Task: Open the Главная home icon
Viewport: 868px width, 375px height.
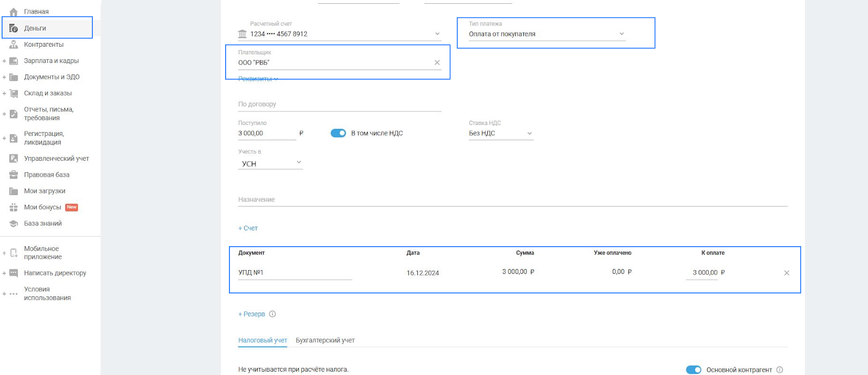Action: [14, 12]
